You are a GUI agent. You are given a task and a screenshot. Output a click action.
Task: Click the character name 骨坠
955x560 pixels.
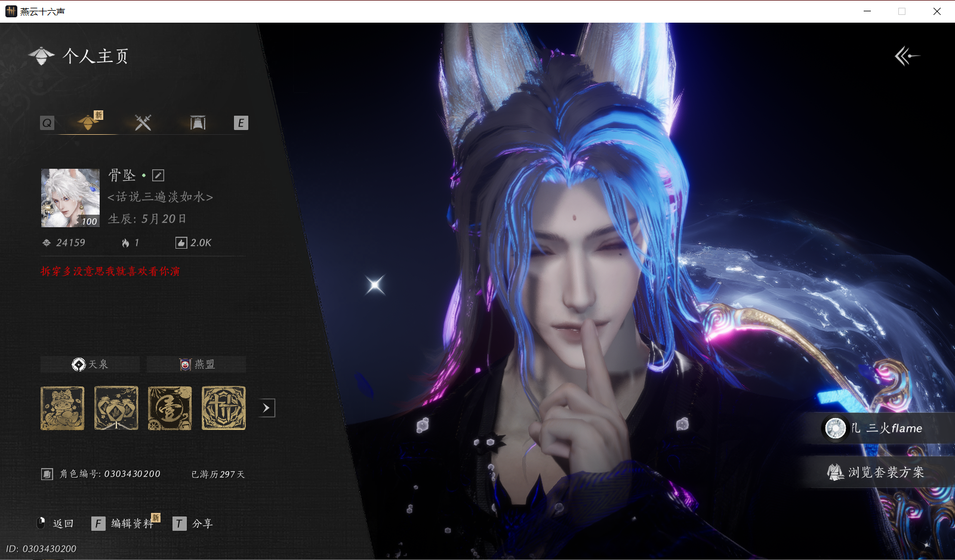point(122,175)
